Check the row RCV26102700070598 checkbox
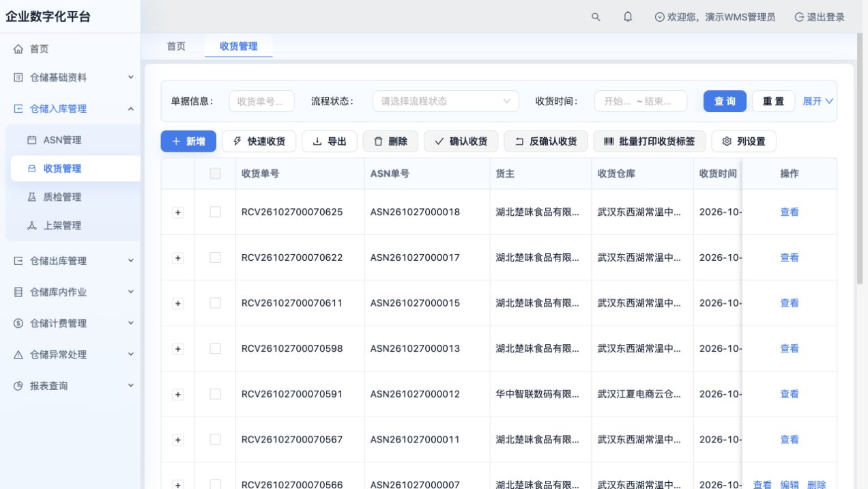 (215, 349)
